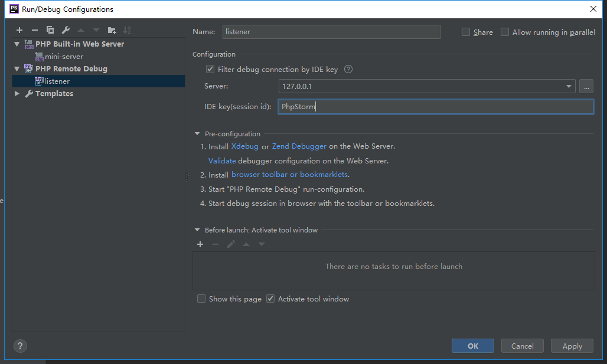
Task: Select mini-server configuration in tree
Action: tap(64, 57)
